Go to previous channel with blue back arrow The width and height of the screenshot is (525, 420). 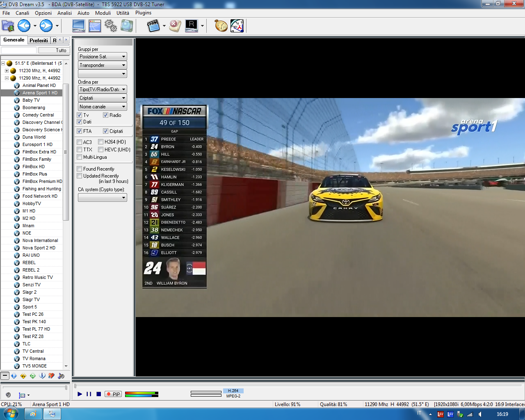(24, 26)
